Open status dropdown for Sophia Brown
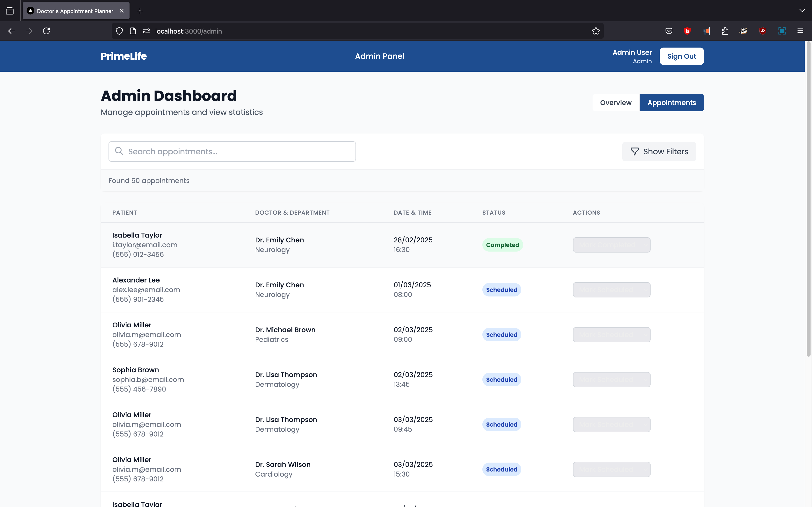Image resolution: width=812 pixels, height=507 pixels. (x=611, y=380)
